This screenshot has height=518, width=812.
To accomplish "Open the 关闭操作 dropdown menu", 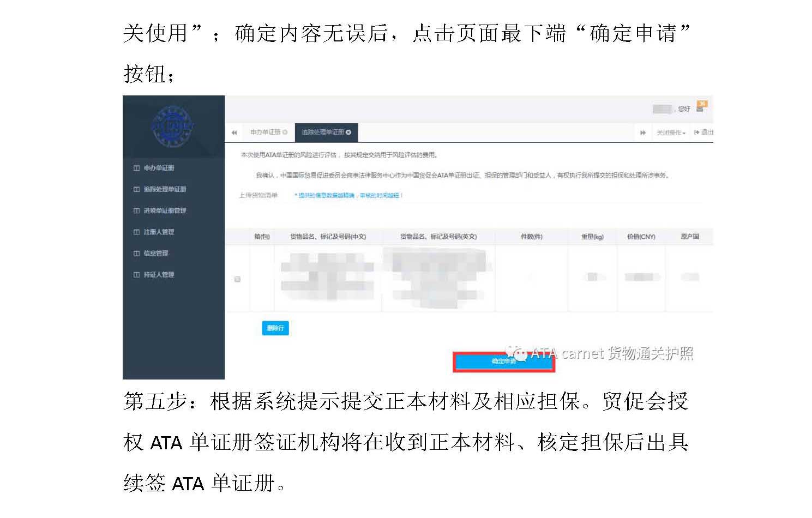I will click(671, 132).
